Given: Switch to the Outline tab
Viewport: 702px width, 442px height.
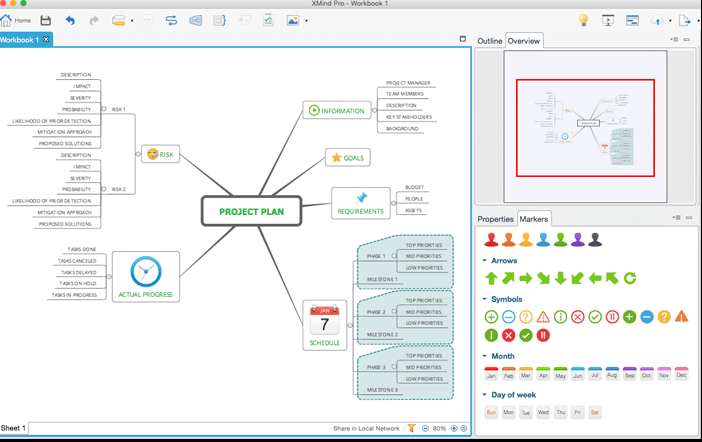Looking at the screenshot, I should click(489, 41).
